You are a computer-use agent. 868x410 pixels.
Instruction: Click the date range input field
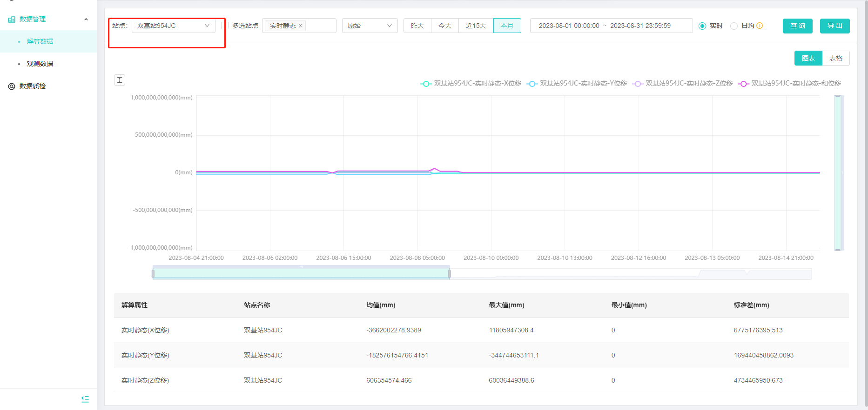[611, 26]
